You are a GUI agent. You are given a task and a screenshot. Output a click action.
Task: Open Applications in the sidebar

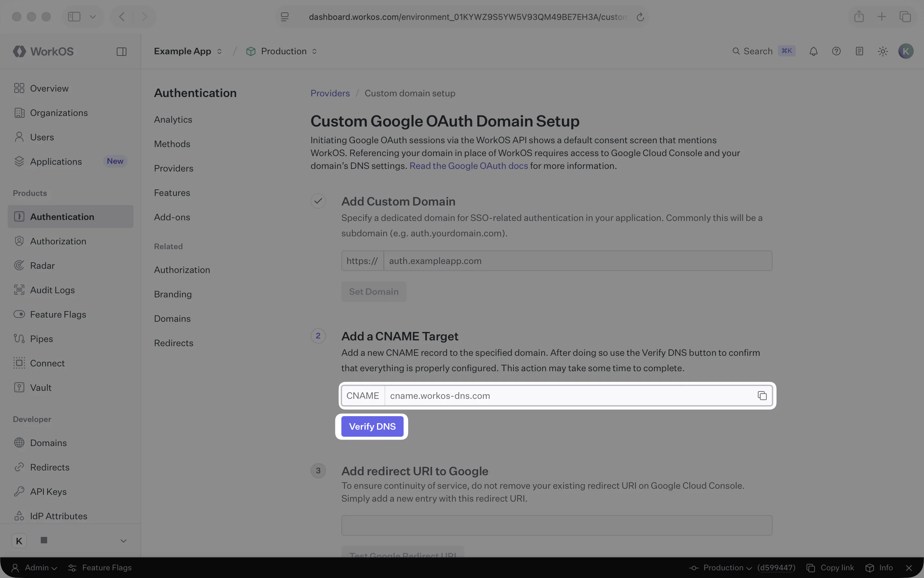tap(71, 162)
